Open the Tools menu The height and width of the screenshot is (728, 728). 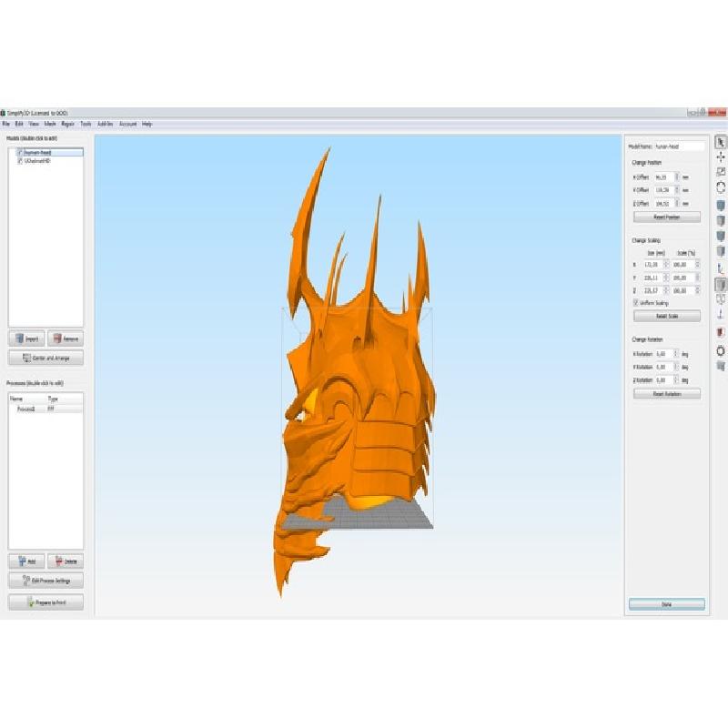pyautogui.click(x=86, y=124)
